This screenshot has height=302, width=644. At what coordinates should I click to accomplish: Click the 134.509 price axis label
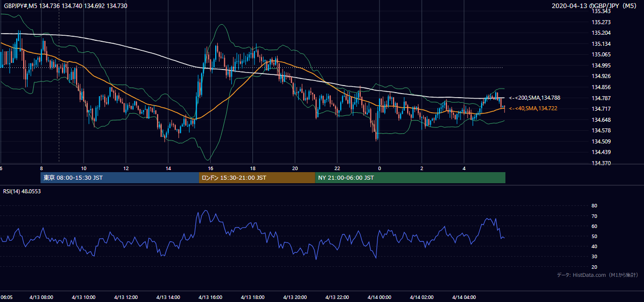coord(601,141)
